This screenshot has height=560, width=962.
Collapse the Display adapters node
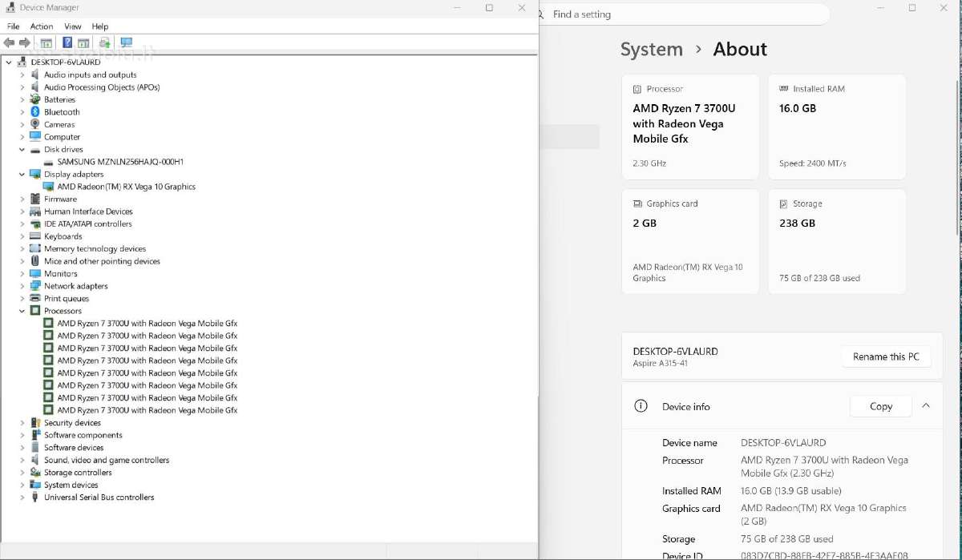click(x=22, y=174)
